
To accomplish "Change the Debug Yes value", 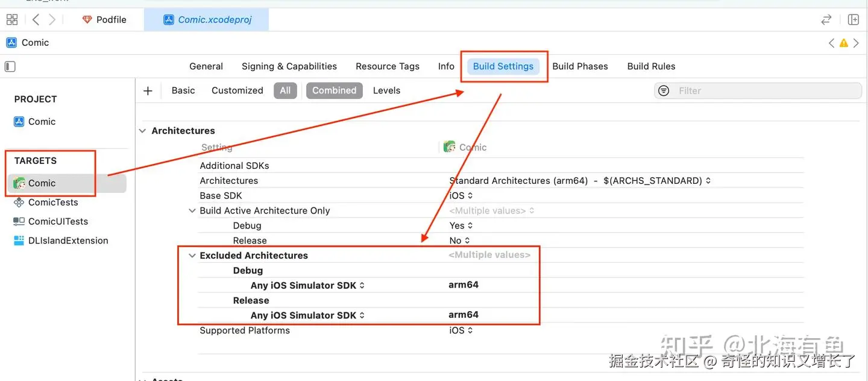I will [461, 225].
